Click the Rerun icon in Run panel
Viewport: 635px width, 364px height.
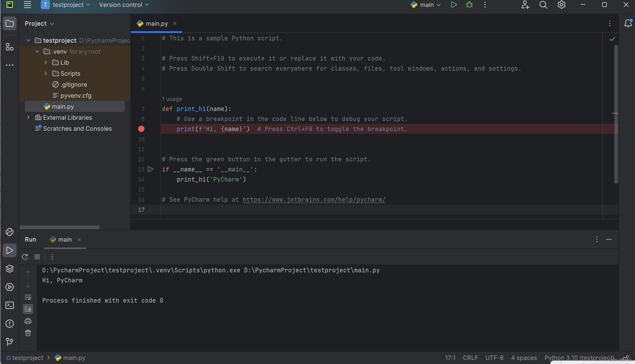[25, 257]
